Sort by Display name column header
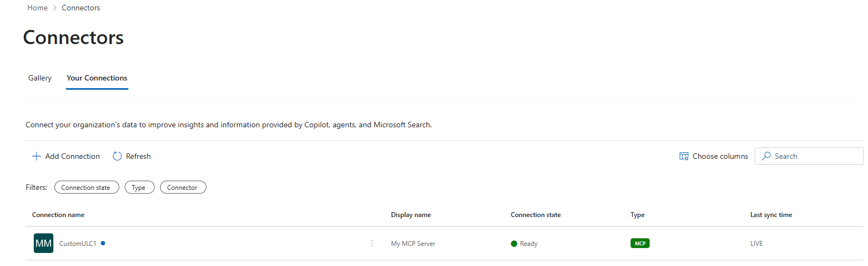 coord(411,215)
